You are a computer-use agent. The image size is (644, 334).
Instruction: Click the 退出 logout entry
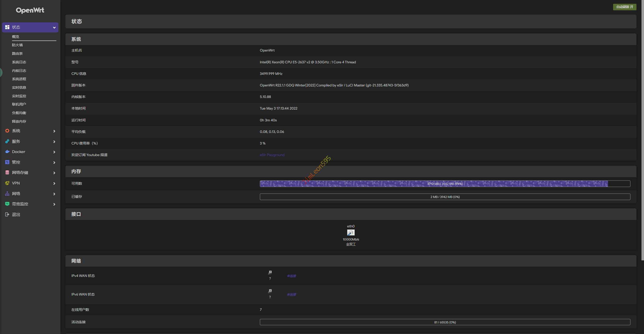(x=16, y=214)
